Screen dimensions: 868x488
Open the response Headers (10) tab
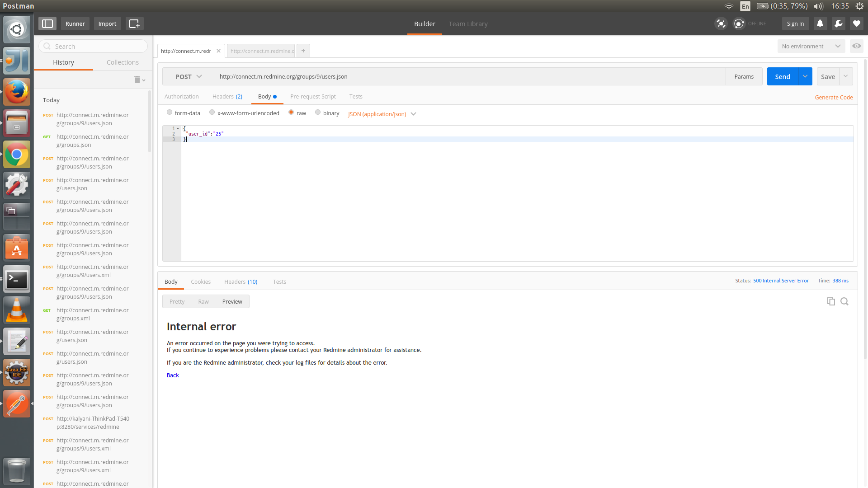point(241,282)
